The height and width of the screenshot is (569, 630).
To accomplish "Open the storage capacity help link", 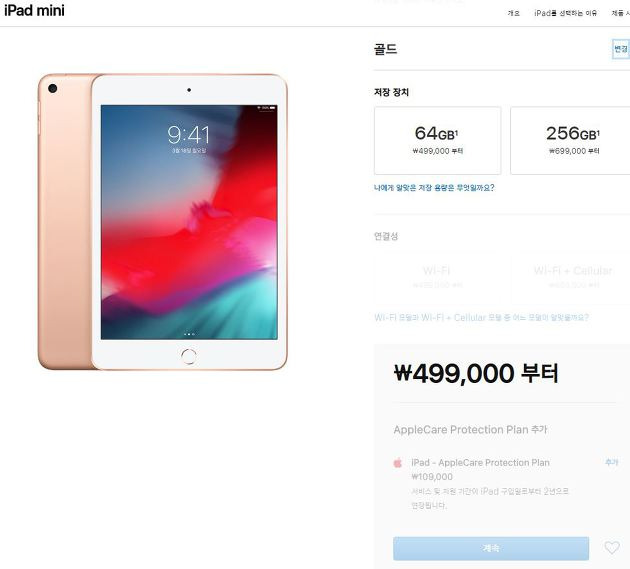I will coord(434,188).
